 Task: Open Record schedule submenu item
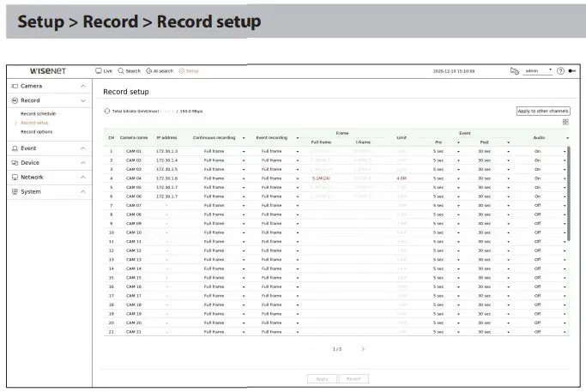[38, 113]
